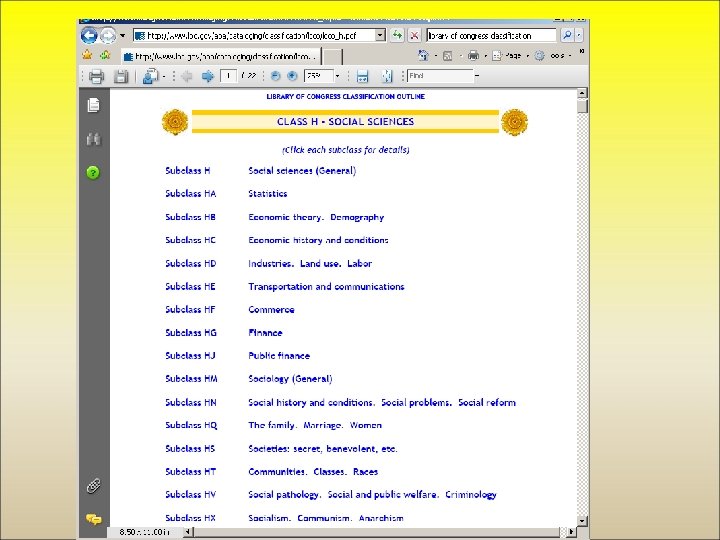Open the Tools menu
Viewport: 720px width, 540px height.
point(551,56)
